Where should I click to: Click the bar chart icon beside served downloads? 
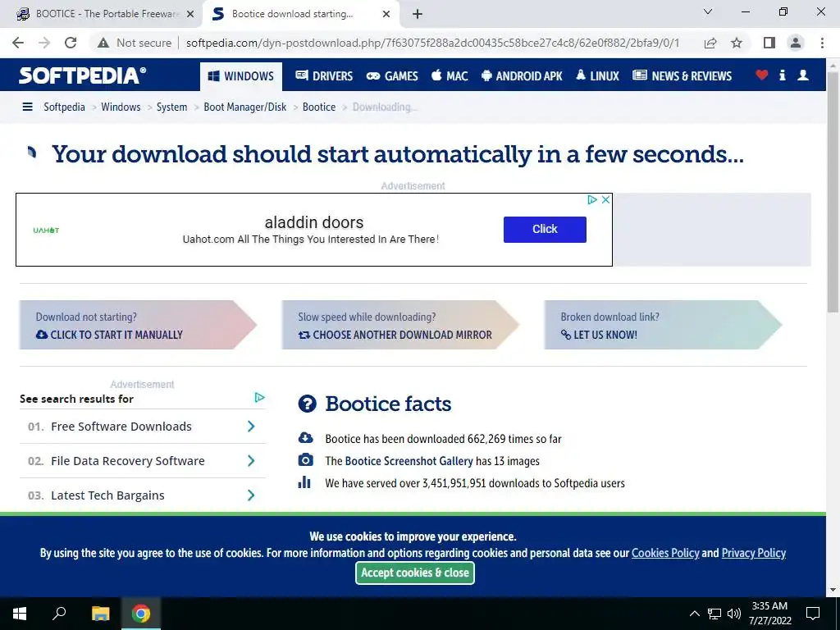[x=304, y=482]
